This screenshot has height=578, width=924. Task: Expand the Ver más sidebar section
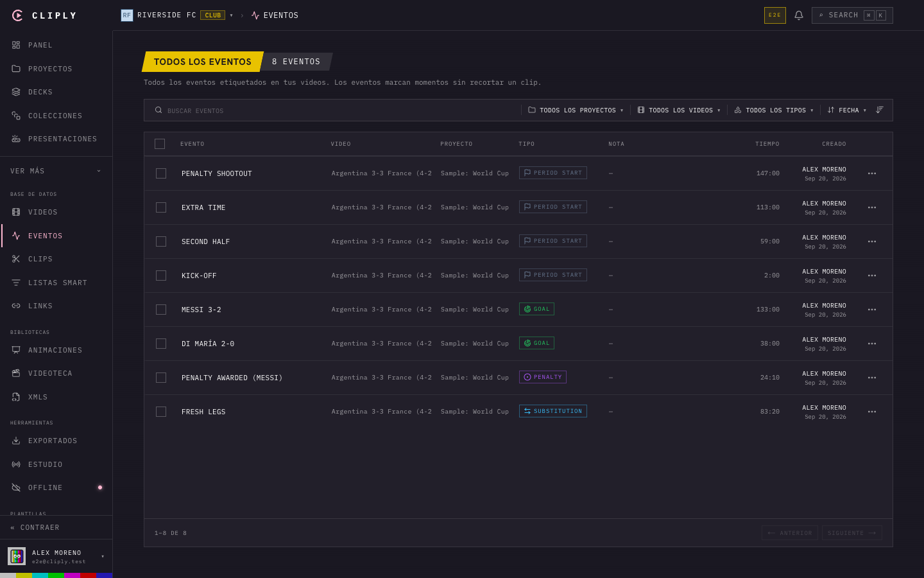[x=56, y=171]
